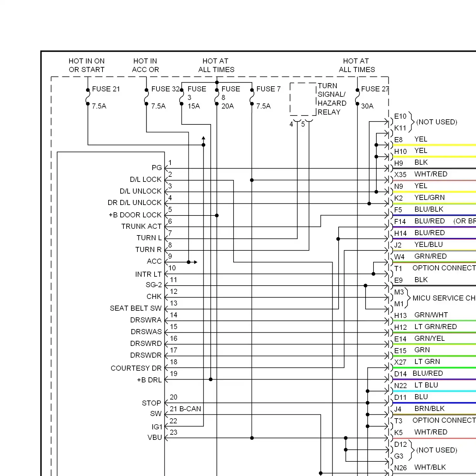Click the IG1 pin label
Image resolution: width=476 pixels, height=476 pixels.
tap(157, 427)
